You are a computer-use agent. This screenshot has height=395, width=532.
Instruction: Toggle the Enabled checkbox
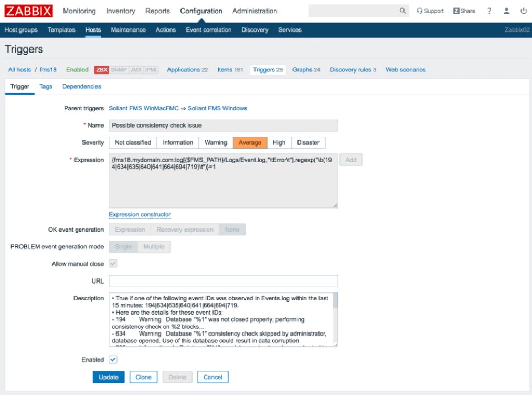point(113,359)
